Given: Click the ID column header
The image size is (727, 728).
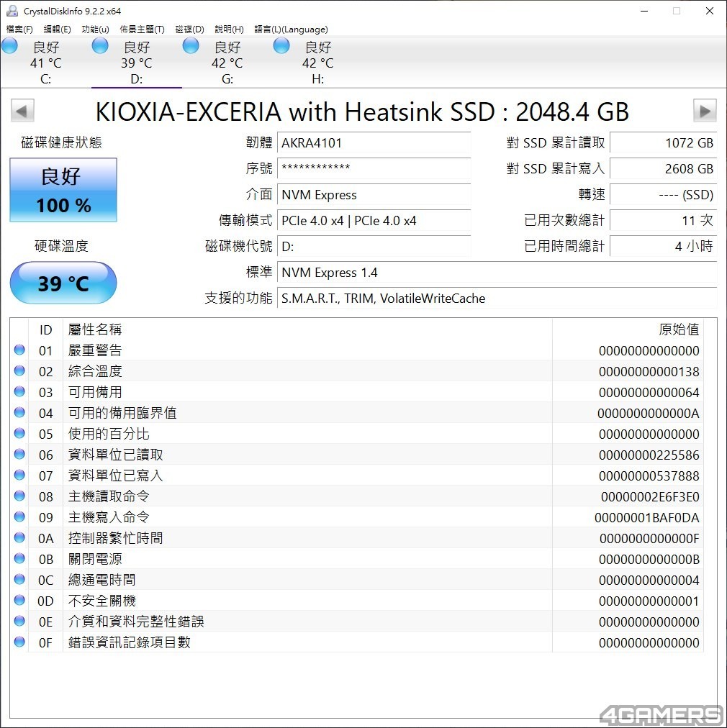Looking at the screenshot, I should pos(45,329).
